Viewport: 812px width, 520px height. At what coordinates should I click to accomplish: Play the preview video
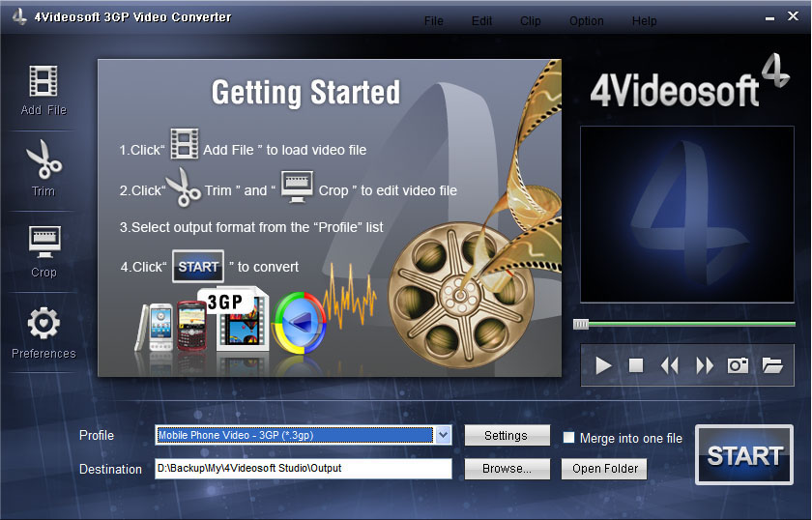coord(603,365)
